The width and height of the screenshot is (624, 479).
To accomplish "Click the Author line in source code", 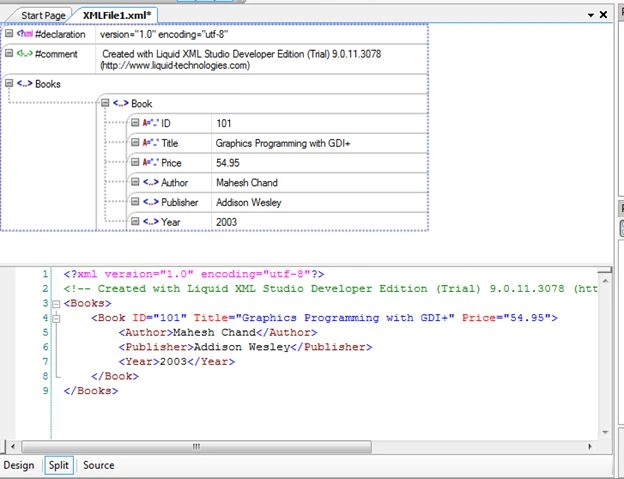I will click(218, 333).
